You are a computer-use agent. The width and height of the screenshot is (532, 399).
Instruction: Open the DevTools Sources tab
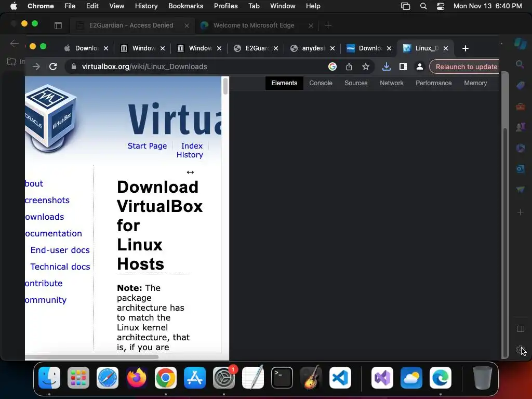[x=355, y=83]
